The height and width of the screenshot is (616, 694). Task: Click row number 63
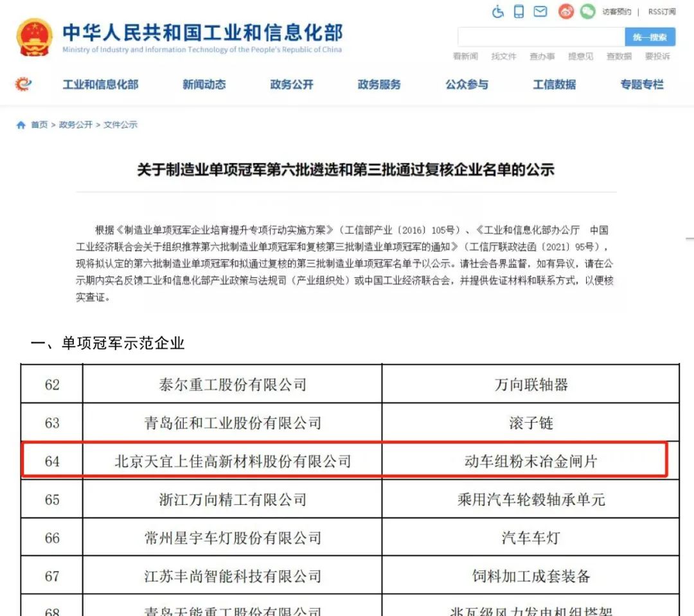click(52, 423)
